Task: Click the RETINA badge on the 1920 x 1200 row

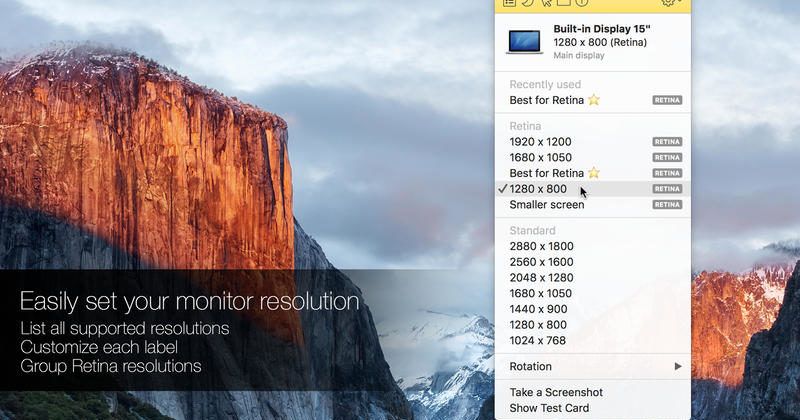Action: (667, 142)
